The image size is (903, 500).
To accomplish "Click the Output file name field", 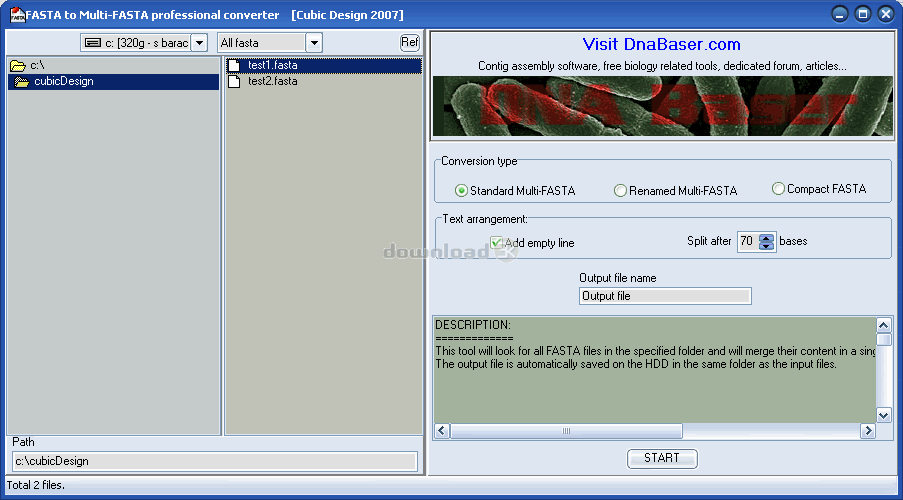I will (665, 296).
